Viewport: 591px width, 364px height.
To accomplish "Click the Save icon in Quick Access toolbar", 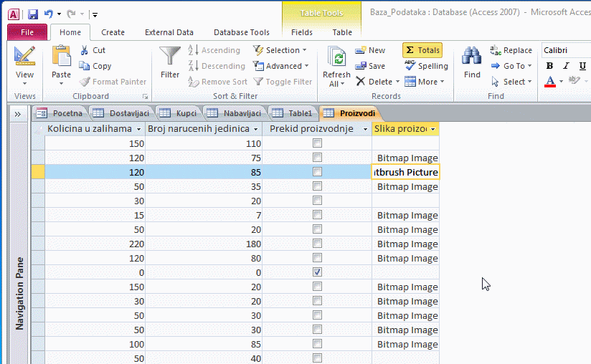I will 33,14.
